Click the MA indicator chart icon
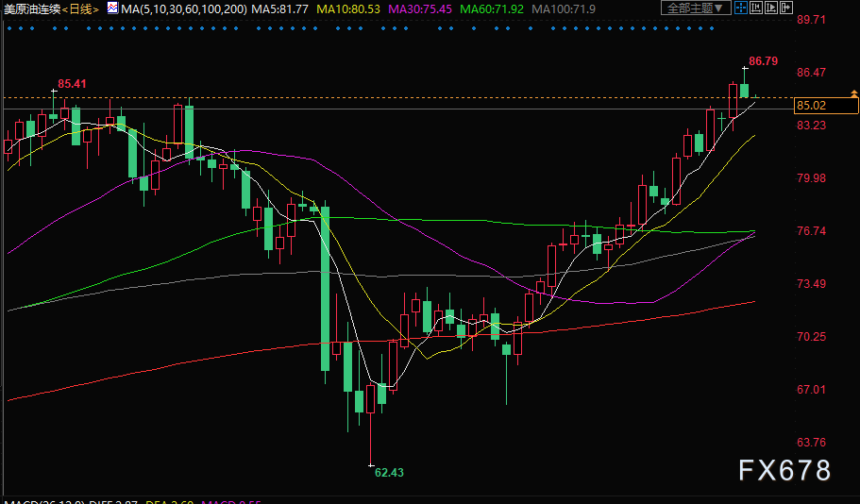The height and width of the screenshot is (504, 860). [x=112, y=8]
